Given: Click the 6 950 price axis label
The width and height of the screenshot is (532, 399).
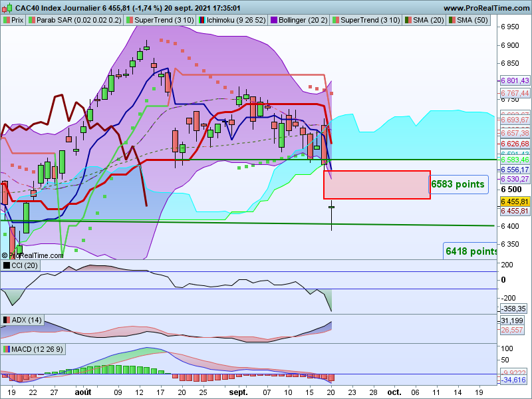Looking at the screenshot, I should point(510,27).
